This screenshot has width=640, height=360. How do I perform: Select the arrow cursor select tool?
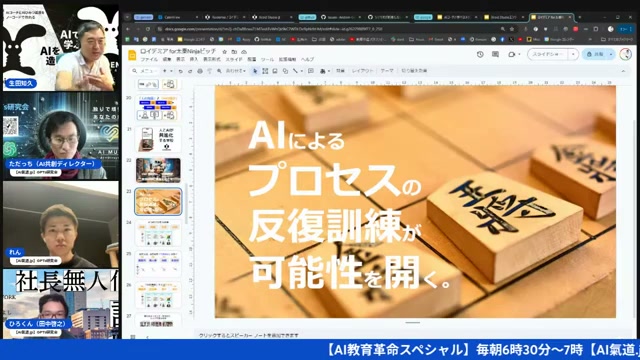[x=255, y=71]
